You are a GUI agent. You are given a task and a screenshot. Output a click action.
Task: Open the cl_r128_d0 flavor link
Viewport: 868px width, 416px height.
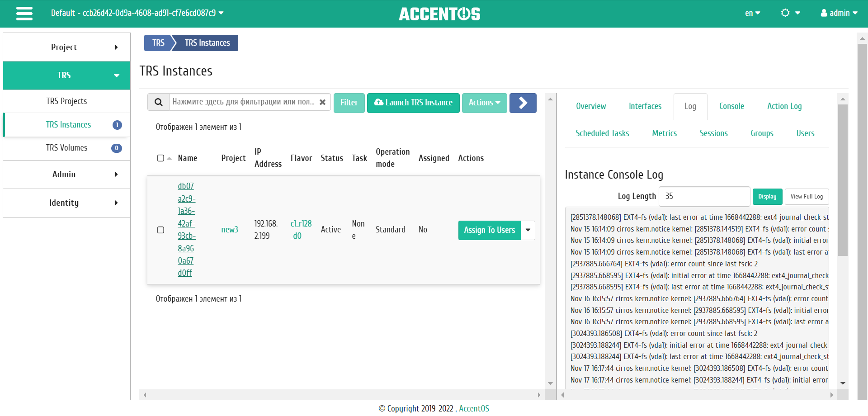(301, 230)
